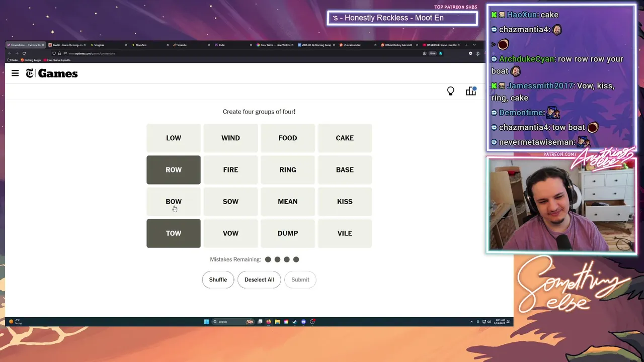Reload the page with the refresh icon
644x362 pixels.
pyautogui.click(x=24, y=53)
